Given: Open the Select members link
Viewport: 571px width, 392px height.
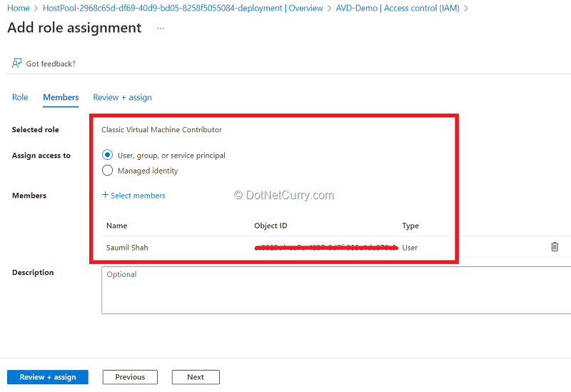Looking at the screenshot, I should click(x=138, y=196).
